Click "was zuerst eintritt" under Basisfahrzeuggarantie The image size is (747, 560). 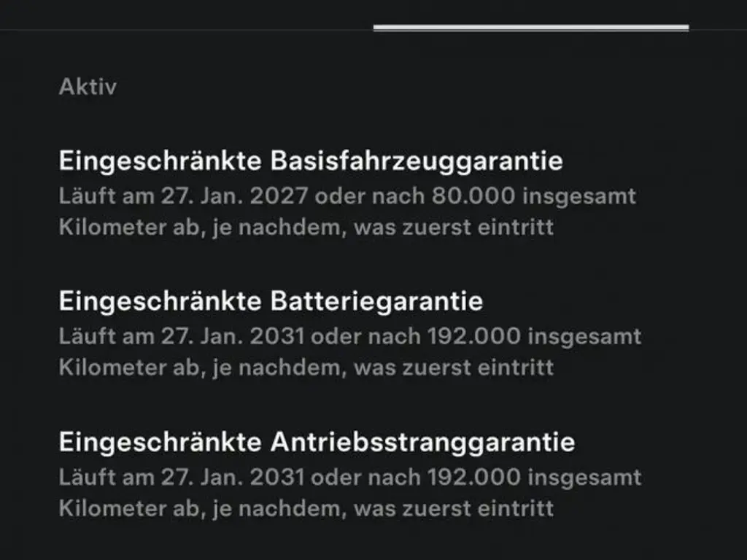click(454, 227)
